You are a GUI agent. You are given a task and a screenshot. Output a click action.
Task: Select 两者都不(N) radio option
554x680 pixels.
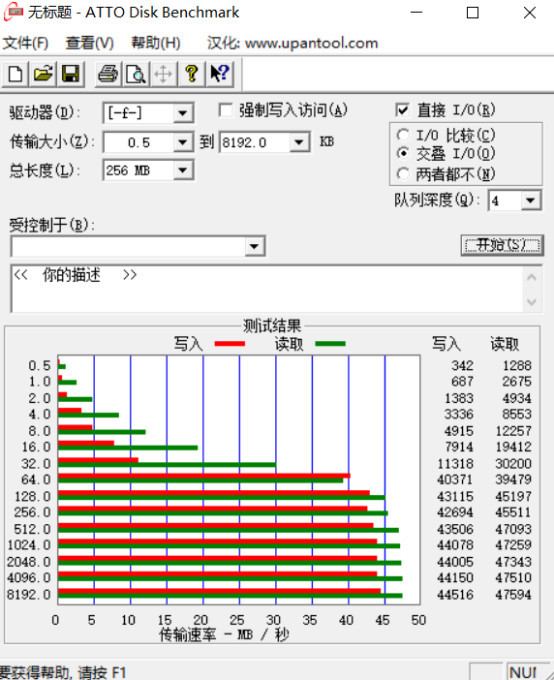point(403,174)
